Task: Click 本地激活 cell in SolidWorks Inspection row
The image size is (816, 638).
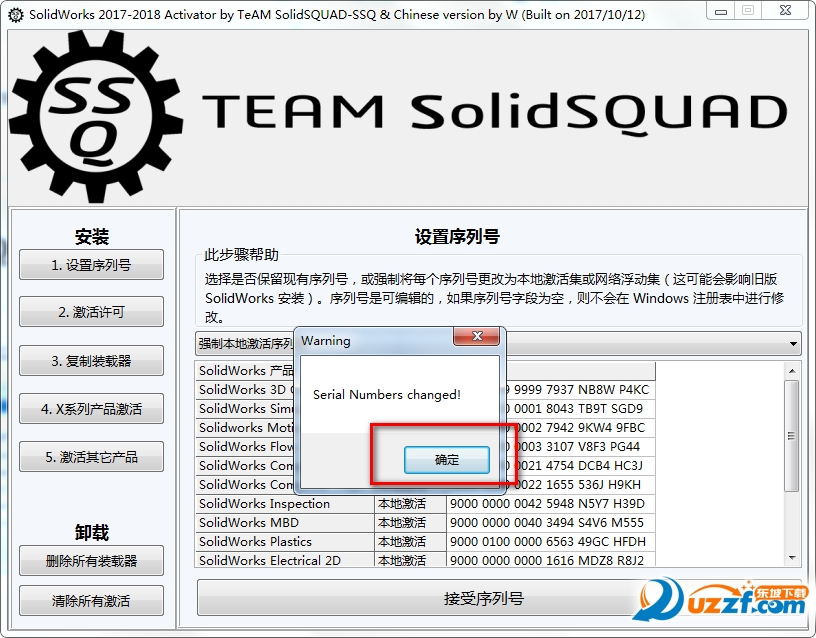Action: pyautogui.click(x=410, y=504)
